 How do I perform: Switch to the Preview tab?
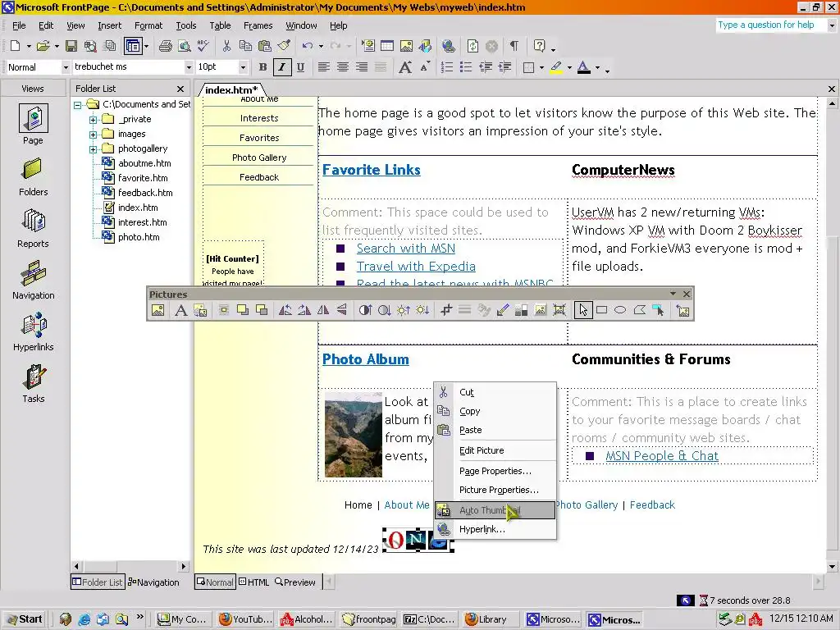pos(295,582)
